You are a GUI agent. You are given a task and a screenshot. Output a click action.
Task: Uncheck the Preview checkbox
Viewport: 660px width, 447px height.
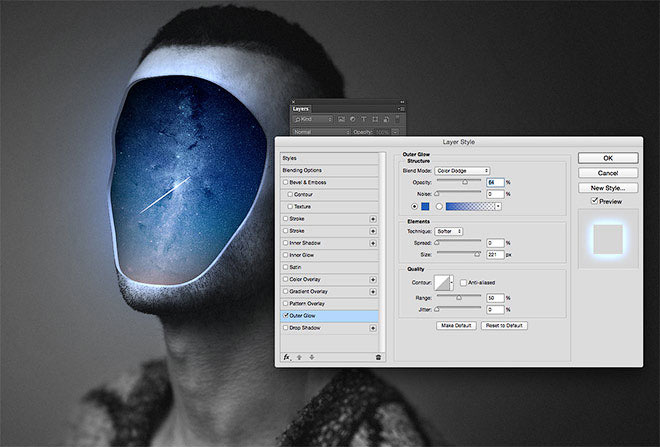coord(594,201)
